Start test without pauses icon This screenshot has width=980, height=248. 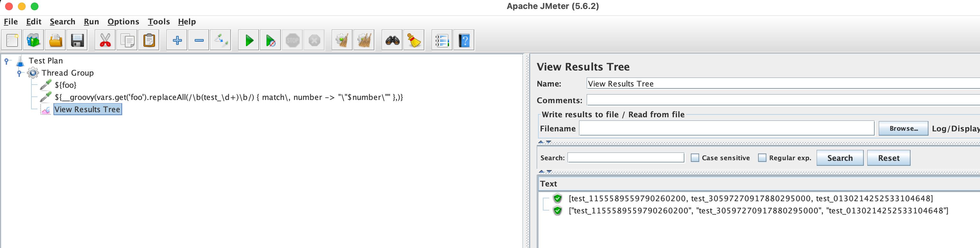click(271, 40)
